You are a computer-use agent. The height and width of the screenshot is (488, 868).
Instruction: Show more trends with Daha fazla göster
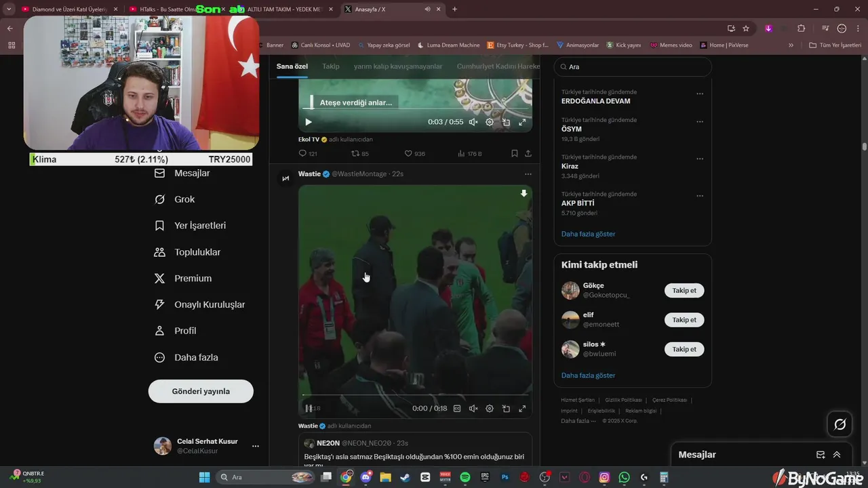coord(588,234)
